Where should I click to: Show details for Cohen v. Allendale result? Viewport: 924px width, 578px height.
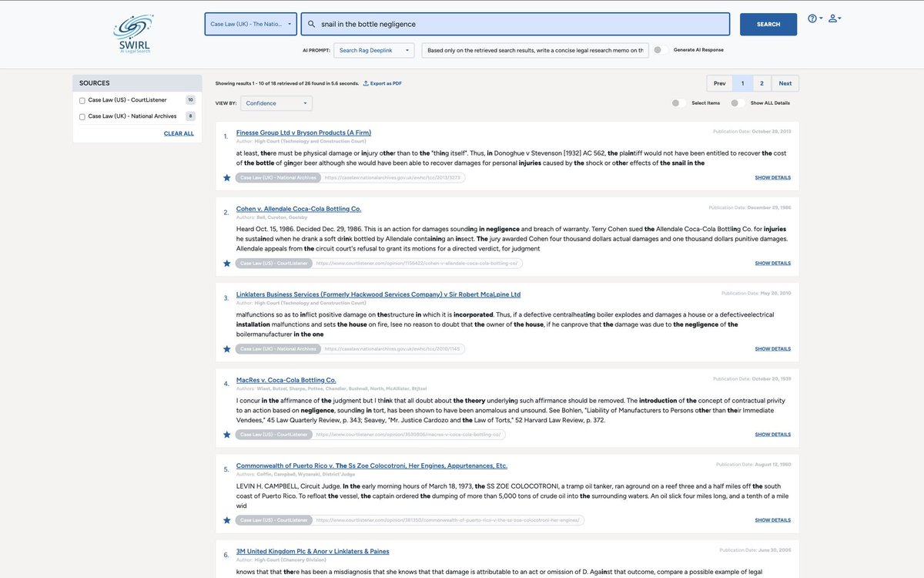point(772,263)
